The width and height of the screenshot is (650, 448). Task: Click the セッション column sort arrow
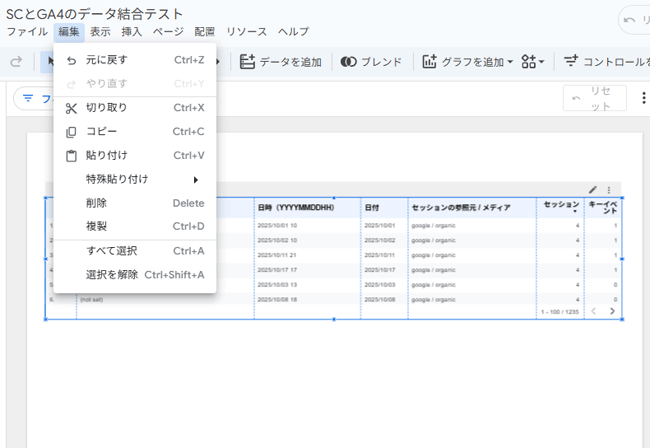pos(575,212)
